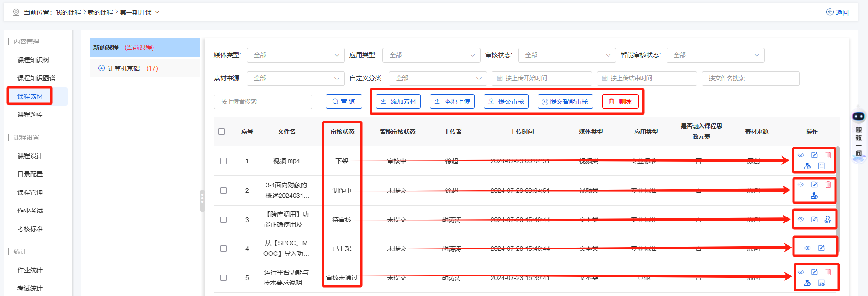
Task: Collapse the tree panel via splitter handle
Action: tap(202, 201)
